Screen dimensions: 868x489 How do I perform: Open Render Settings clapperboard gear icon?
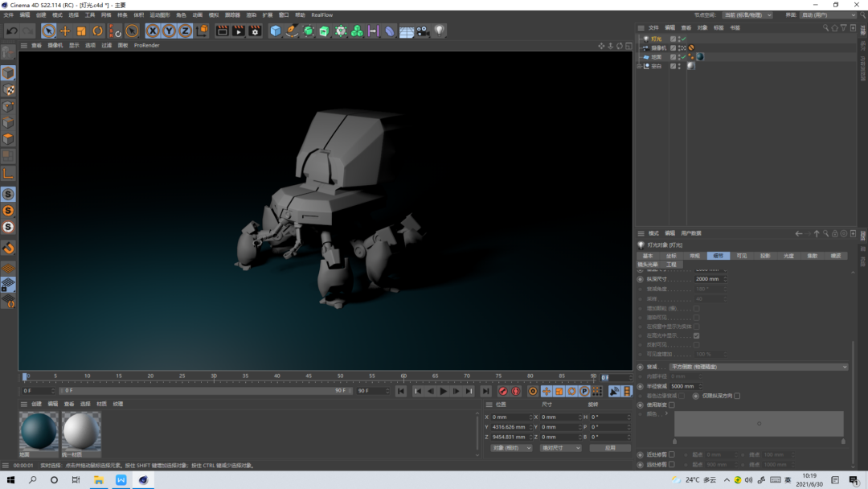pos(255,31)
